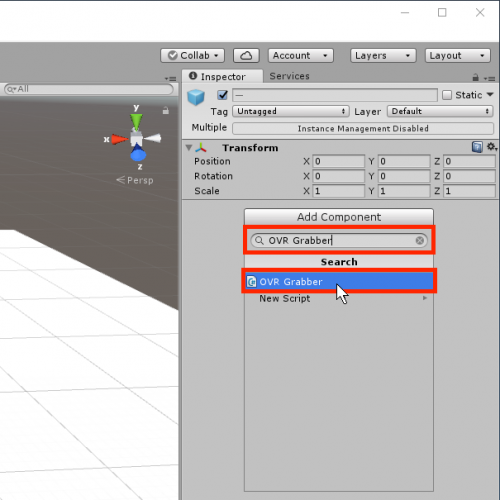Click the red X axis cone of scene gizmo

point(119,139)
